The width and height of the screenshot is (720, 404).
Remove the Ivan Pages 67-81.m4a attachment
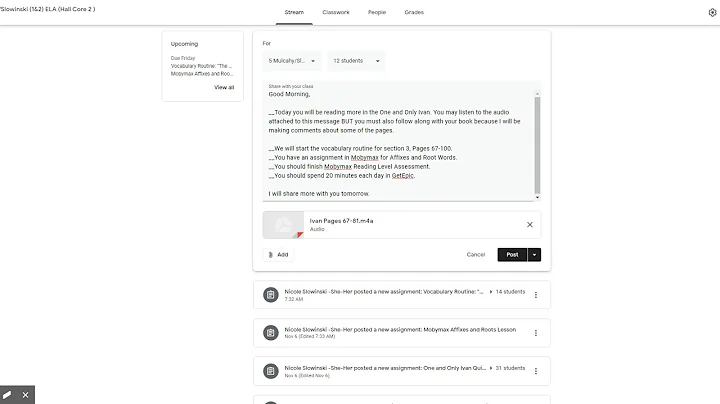(x=530, y=225)
